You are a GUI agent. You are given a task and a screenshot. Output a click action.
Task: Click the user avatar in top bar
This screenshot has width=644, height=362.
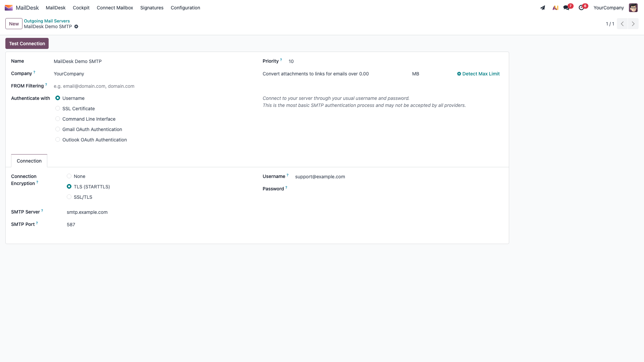(x=633, y=8)
